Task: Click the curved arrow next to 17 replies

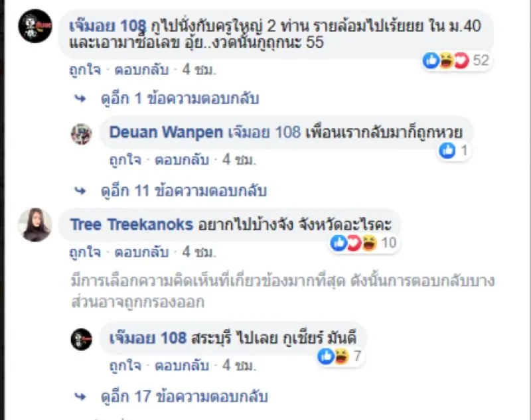Action: [80, 396]
